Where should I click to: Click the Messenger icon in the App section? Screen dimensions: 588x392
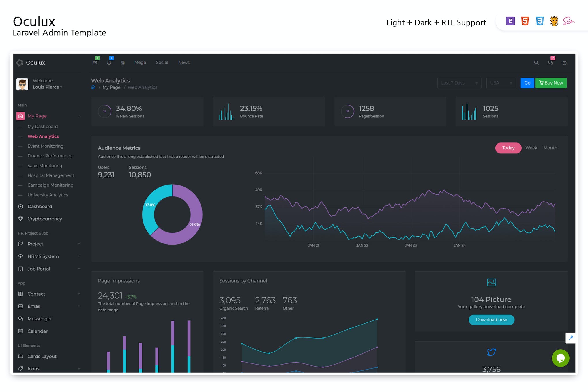pos(20,319)
